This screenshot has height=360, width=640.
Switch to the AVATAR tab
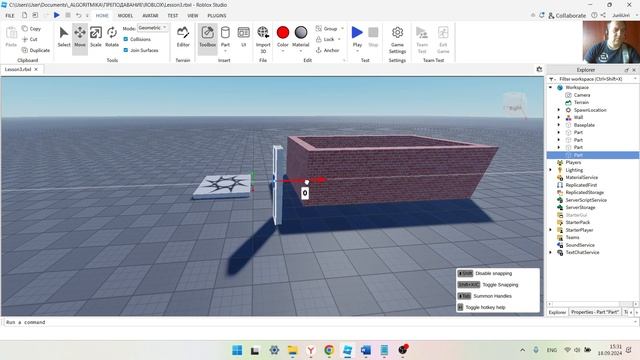[x=150, y=16]
